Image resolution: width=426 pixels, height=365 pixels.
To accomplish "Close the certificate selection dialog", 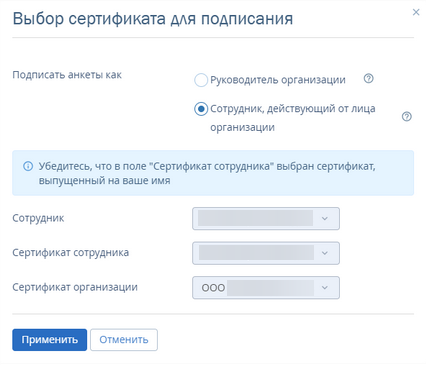I will pos(416,13).
